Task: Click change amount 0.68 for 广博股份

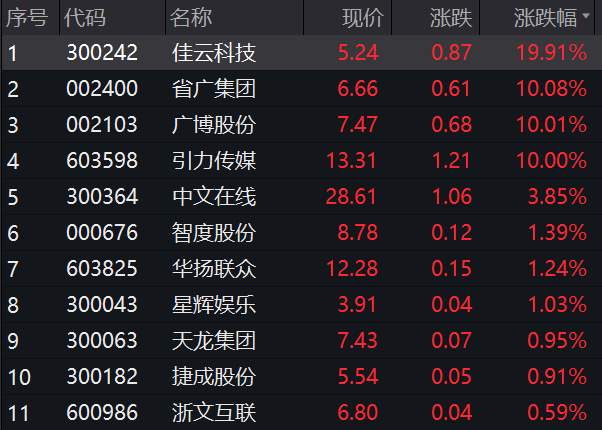Action: point(452,125)
